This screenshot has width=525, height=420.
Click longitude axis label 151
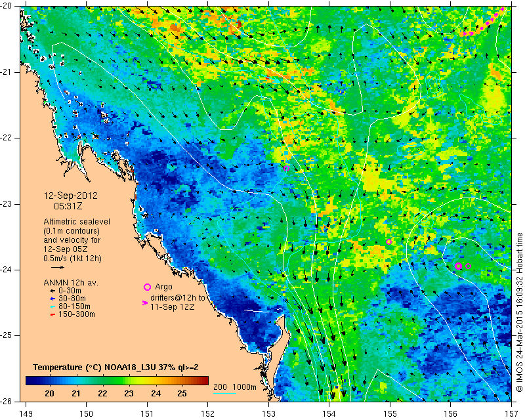(x=147, y=413)
